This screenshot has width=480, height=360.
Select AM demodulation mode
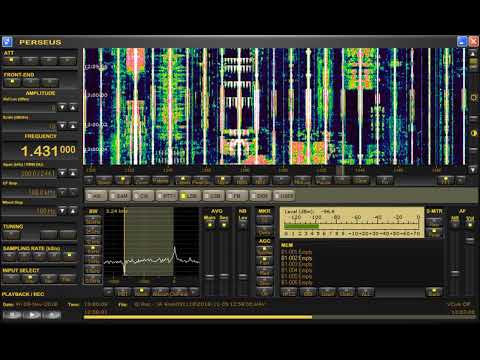coord(97,196)
